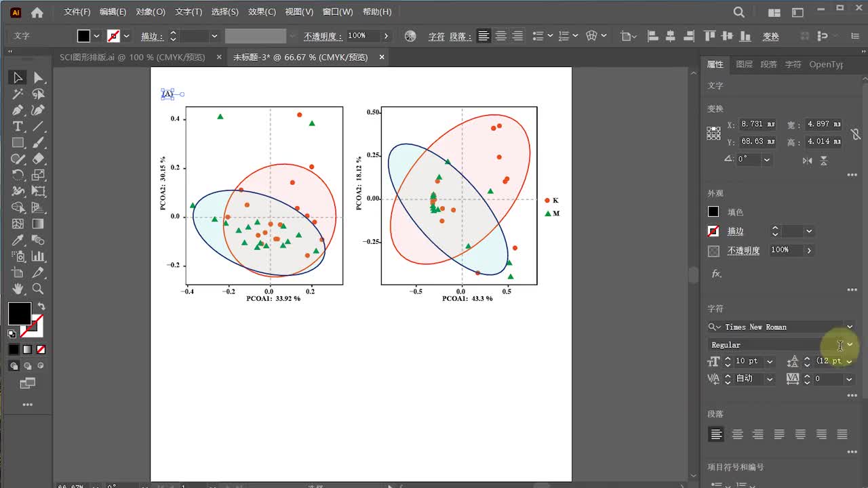The height and width of the screenshot is (488, 868).
Task: Select the Type tool
Action: click(18, 127)
